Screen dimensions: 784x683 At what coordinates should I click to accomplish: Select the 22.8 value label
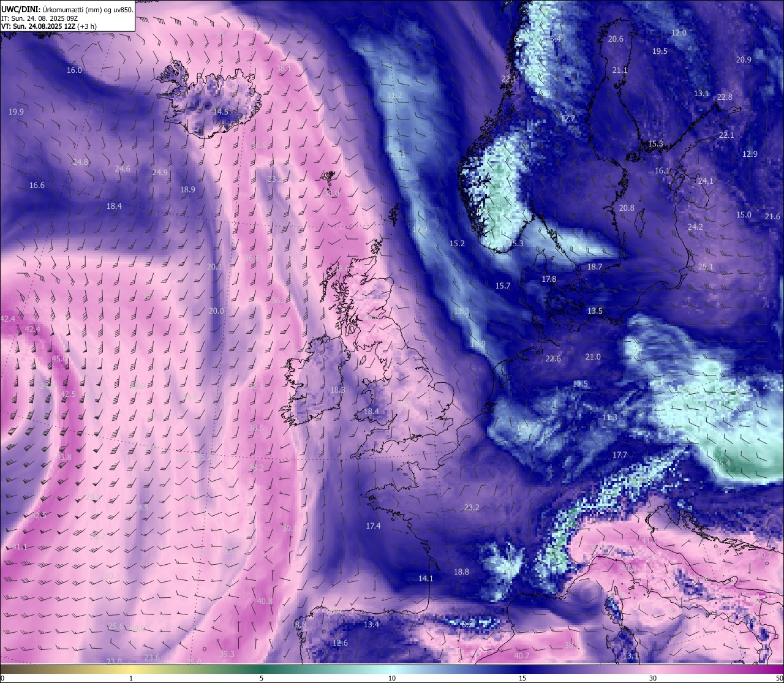coord(725,97)
